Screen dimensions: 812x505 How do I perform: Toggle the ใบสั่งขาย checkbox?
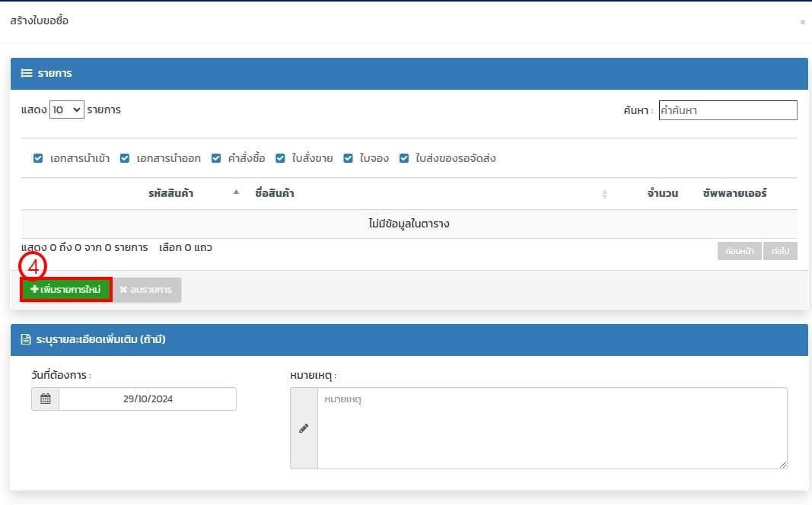[x=280, y=159]
